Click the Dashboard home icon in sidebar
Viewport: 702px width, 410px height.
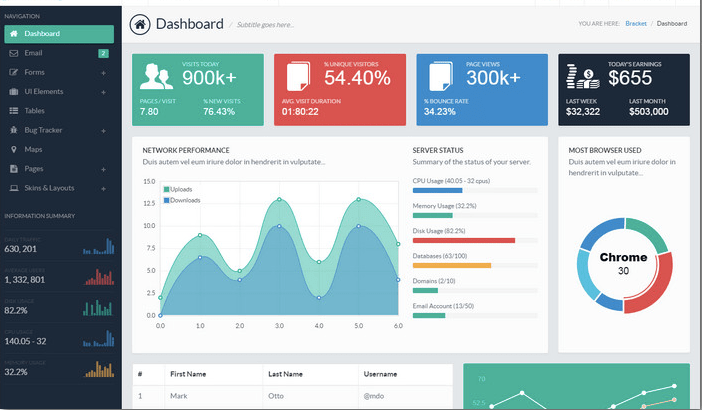point(14,34)
